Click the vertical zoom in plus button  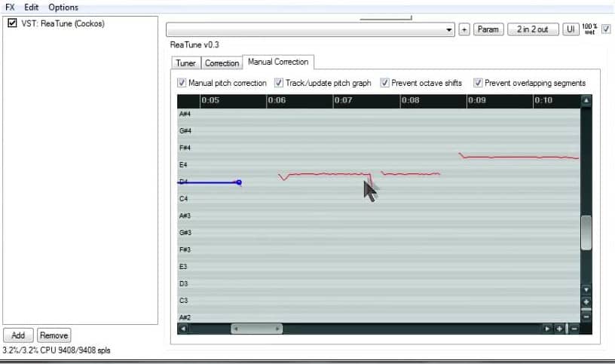tap(586, 301)
